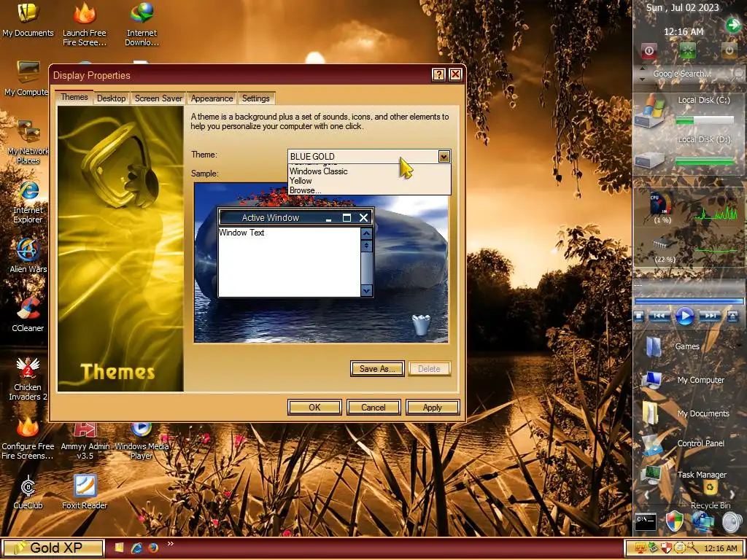
Task: Click the Save As... button
Action: (x=377, y=368)
